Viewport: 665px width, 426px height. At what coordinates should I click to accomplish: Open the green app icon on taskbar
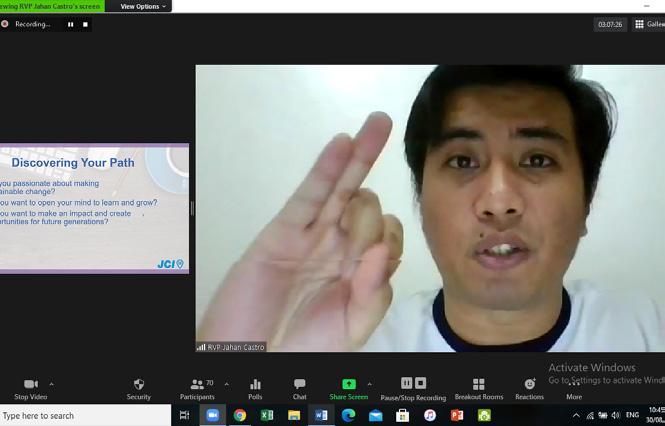pyautogui.click(x=484, y=415)
